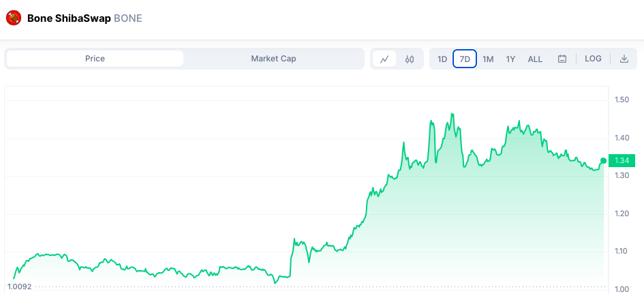Viewport: 644px width, 294px height.
Task: Click the BONE ticker symbol
Action: (x=127, y=18)
